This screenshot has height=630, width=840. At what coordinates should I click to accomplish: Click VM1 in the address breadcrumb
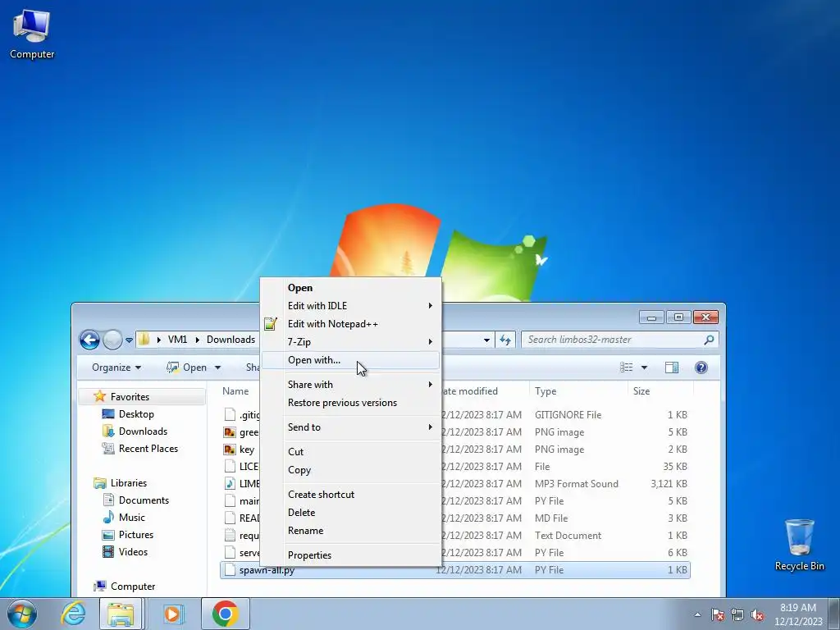pyautogui.click(x=177, y=340)
